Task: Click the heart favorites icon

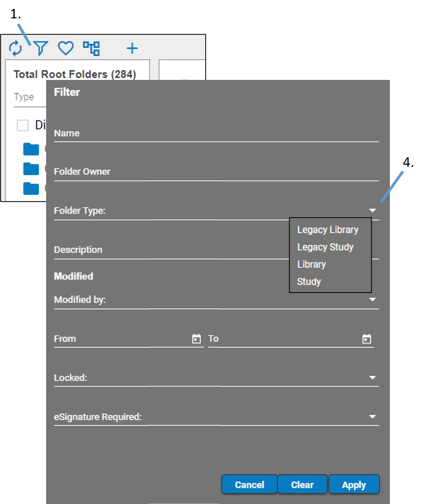Action: [x=66, y=48]
